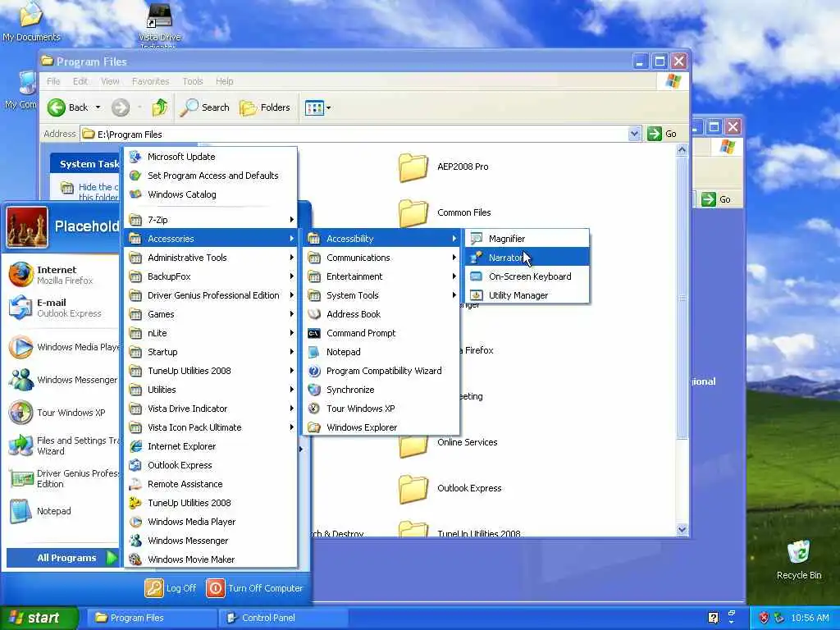Open the Help menu
This screenshot has height=630, width=840.
pyautogui.click(x=225, y=81)
